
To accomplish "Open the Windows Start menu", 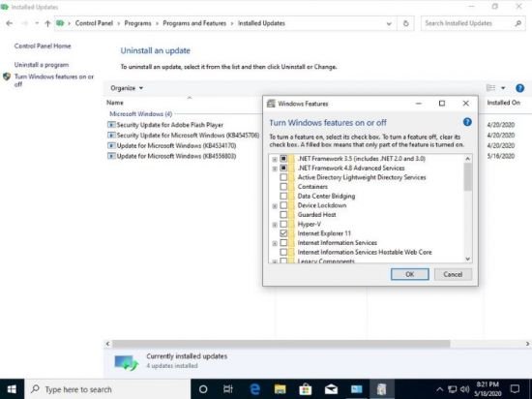I will coord(12,389).
